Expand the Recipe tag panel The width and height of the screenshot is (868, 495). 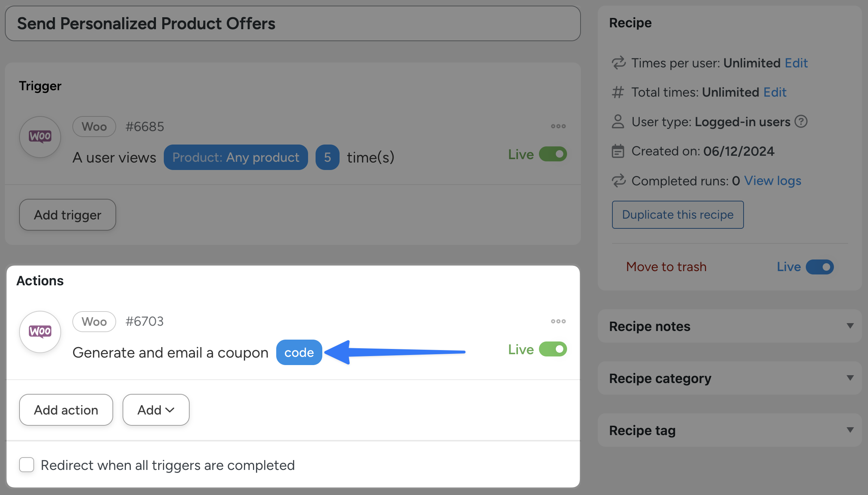point(850,430)
